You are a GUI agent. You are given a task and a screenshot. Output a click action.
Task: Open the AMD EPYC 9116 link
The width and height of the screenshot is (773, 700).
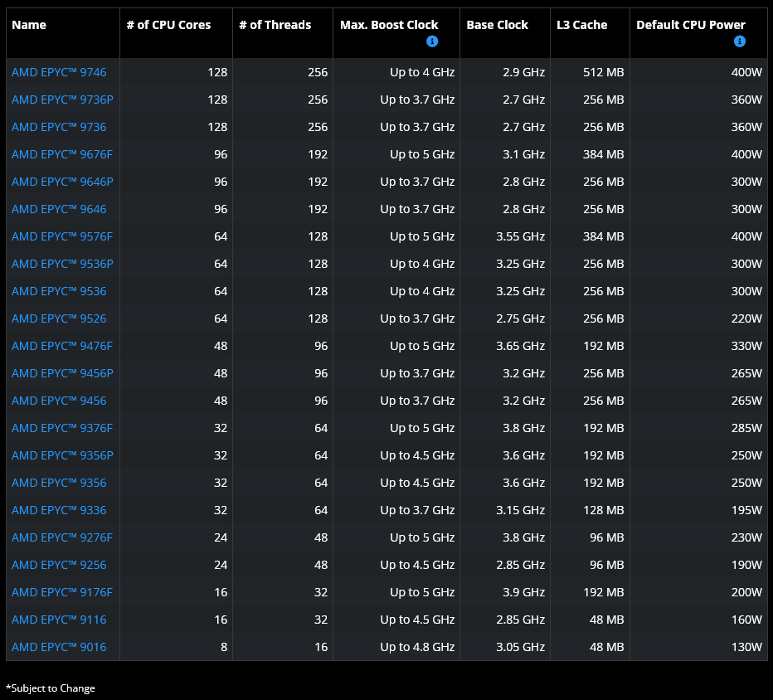(x=59, y=620)
